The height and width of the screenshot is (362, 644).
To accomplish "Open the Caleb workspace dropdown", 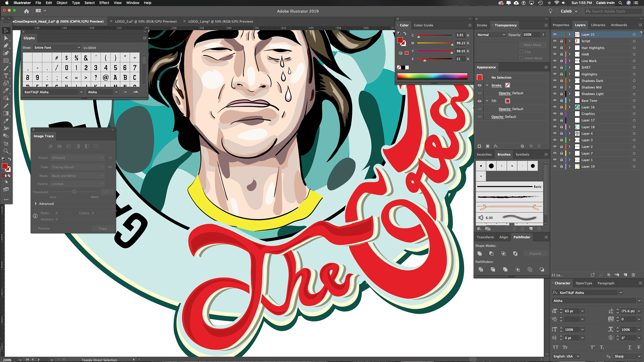I will tap(569, 11).
